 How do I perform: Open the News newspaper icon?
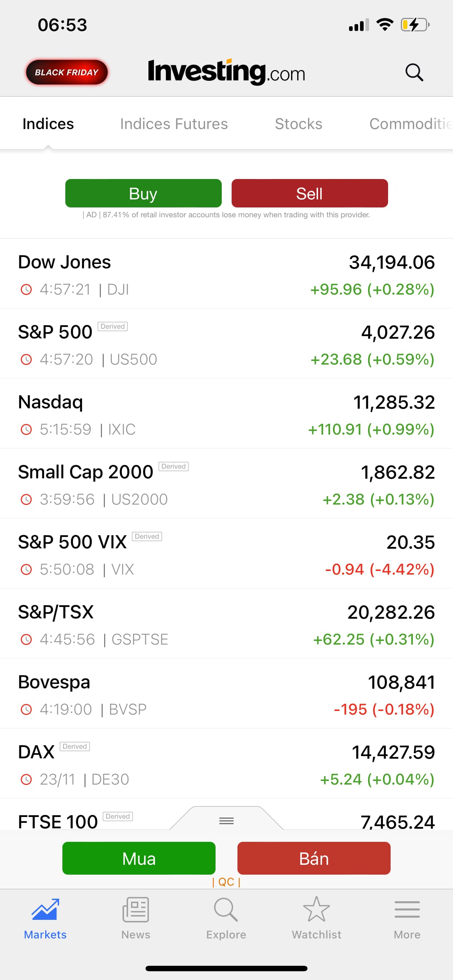[136, 909]
